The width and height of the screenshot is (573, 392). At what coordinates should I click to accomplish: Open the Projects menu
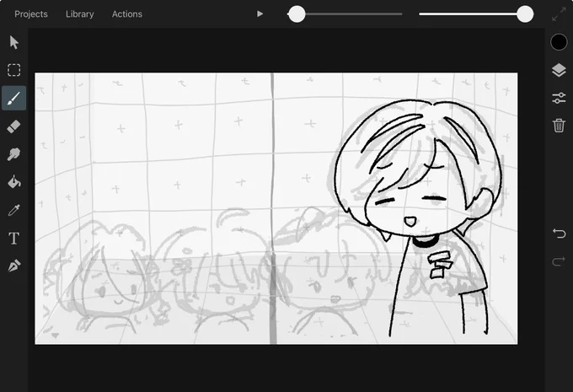[x=31, y=13]
